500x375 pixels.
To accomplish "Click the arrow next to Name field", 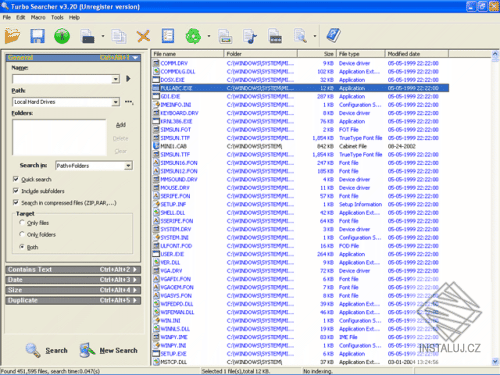I will pos(128,79).
